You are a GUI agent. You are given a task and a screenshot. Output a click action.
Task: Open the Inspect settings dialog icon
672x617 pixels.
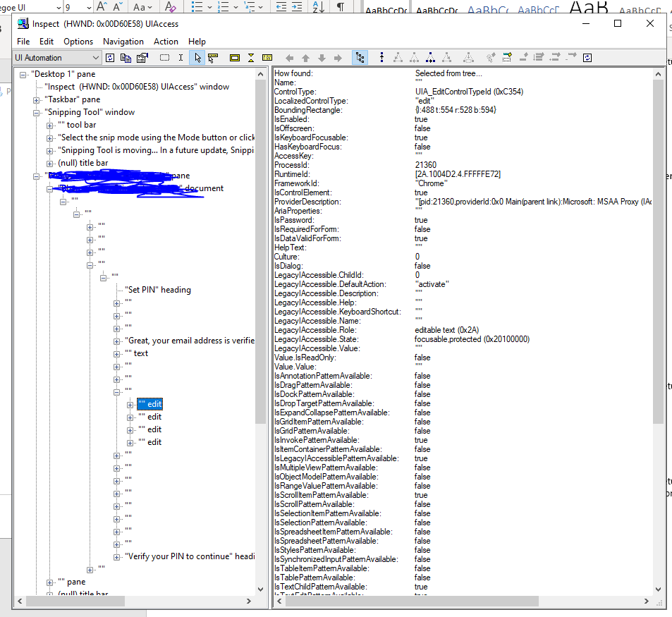(142, 58)
